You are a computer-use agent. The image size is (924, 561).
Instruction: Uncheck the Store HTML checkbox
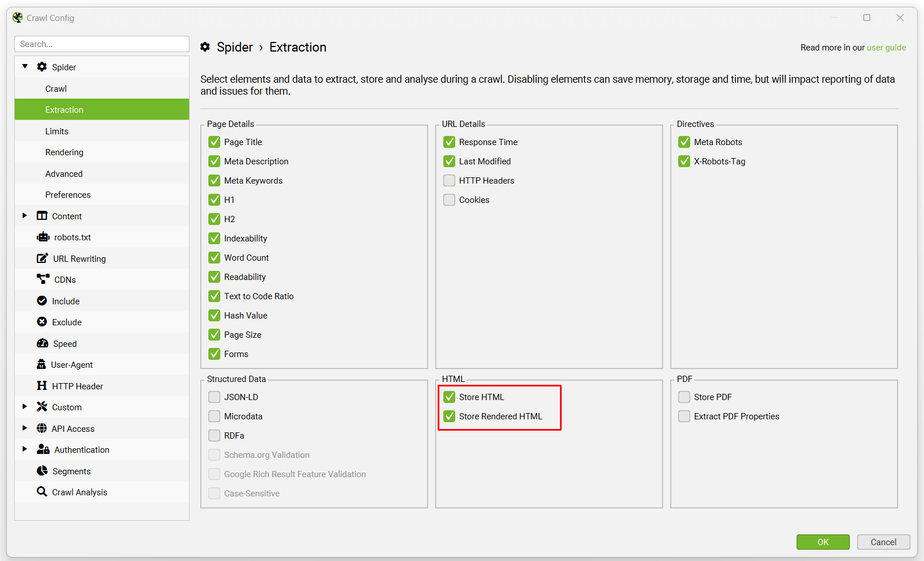click(449, 397)
